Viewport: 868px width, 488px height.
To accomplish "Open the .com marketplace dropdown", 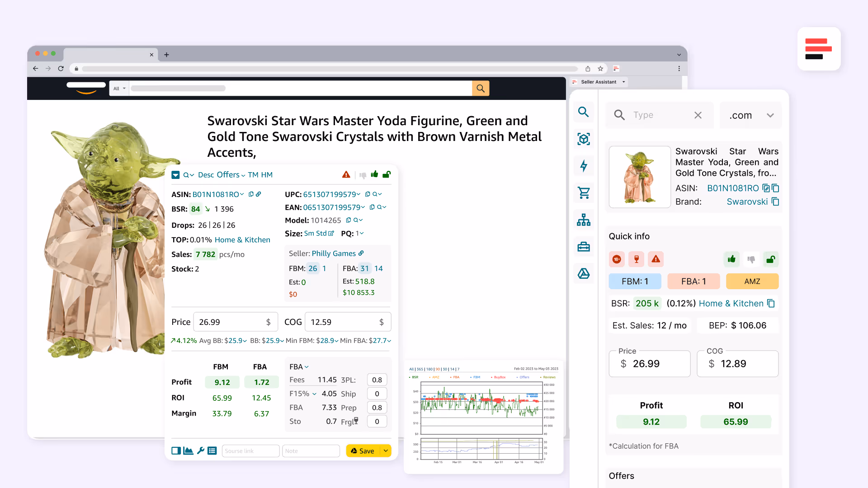I will coord(751,115).
